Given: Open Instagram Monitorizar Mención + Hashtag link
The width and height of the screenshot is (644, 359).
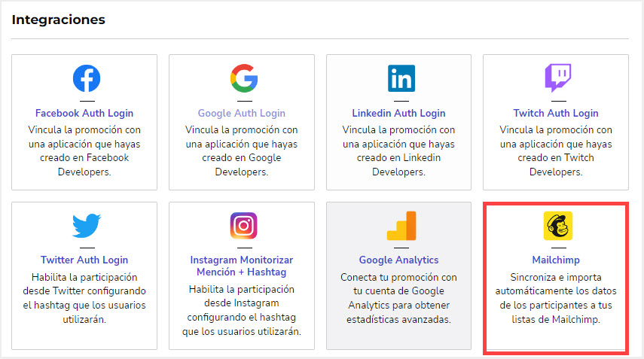Looking at the screenshot, I should click(x=242, y=266).
